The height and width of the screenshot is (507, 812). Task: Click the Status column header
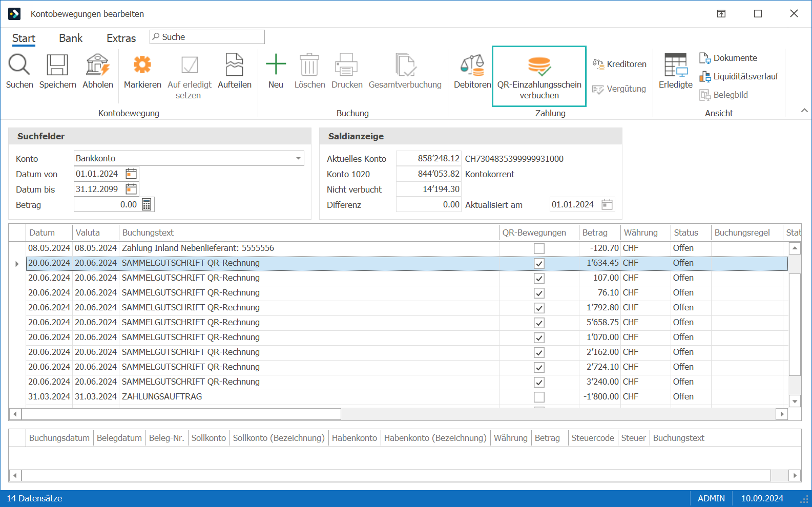[691, 233]
